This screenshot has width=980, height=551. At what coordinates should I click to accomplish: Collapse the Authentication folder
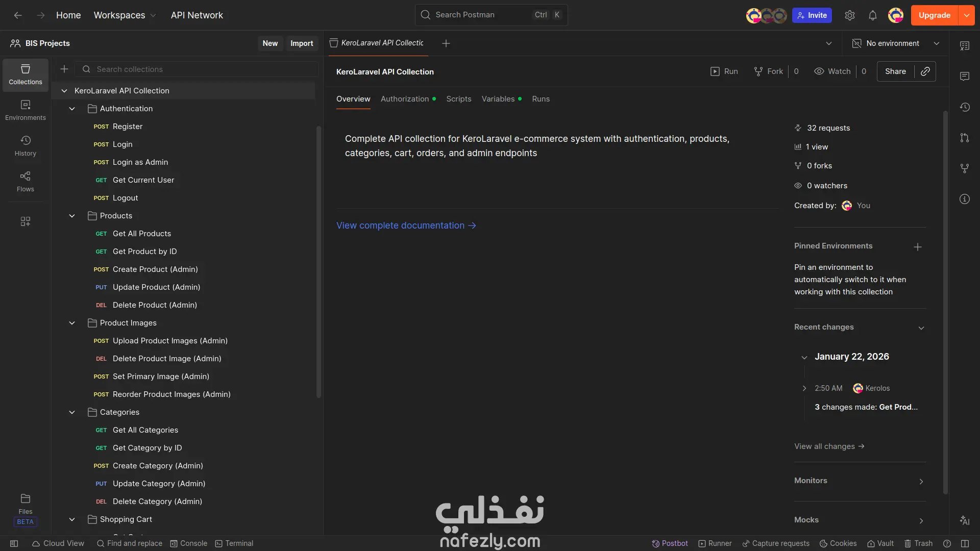tap(72, 109)
